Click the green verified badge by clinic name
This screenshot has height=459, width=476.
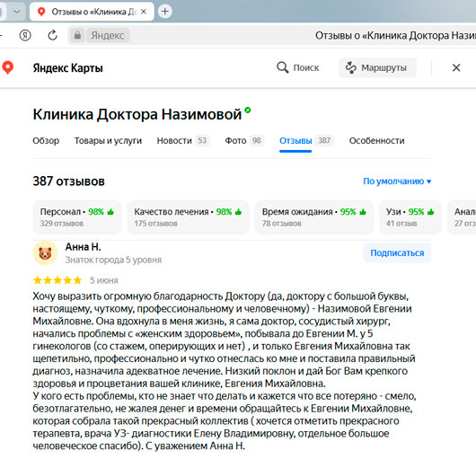coord(248,110)
